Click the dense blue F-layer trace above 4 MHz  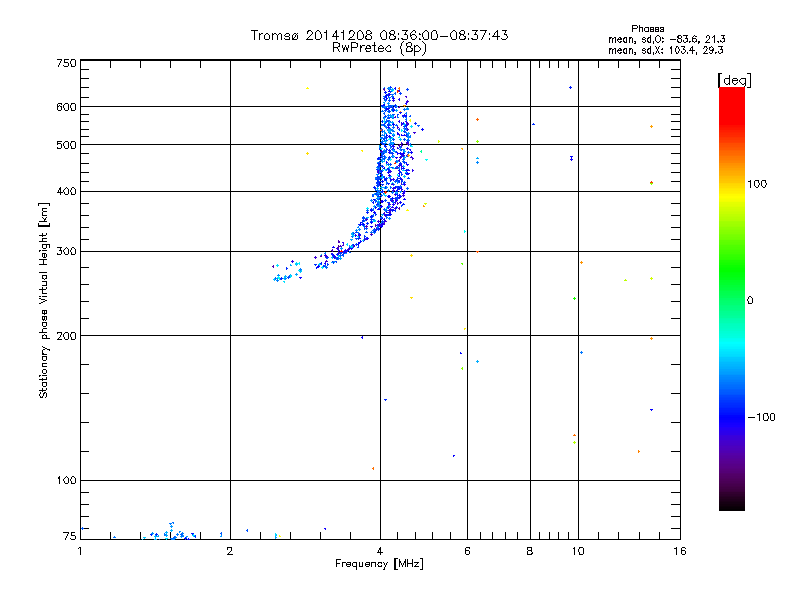(393, 158)
